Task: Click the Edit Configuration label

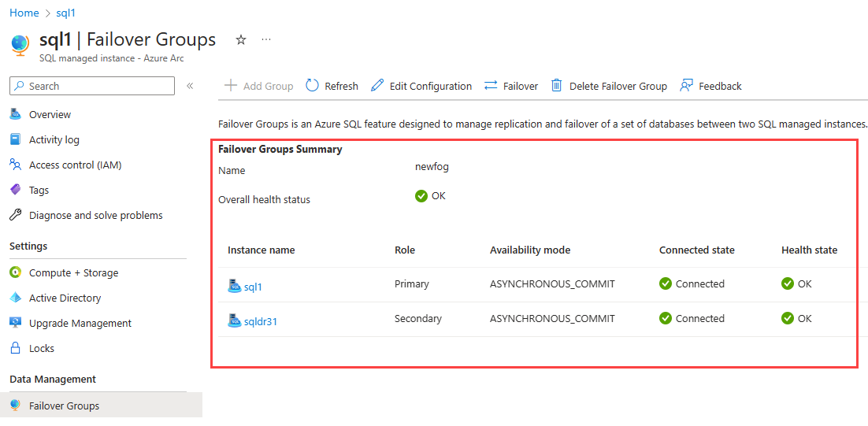Action: 431,87
